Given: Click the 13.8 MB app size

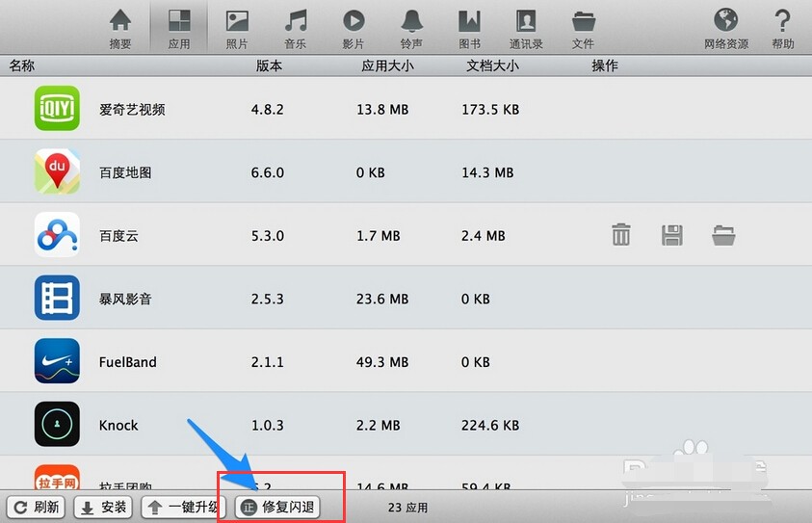Looking at the screenshot, I should [382, 109].
